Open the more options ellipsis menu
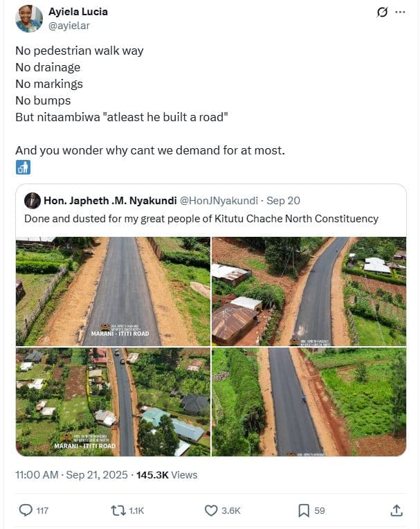The width and height of the screenshot is (420, 529). (x=400, y=12)
